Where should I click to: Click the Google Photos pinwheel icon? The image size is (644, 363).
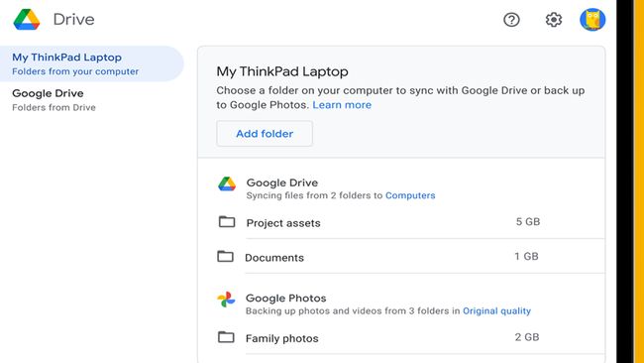point(226,300)
